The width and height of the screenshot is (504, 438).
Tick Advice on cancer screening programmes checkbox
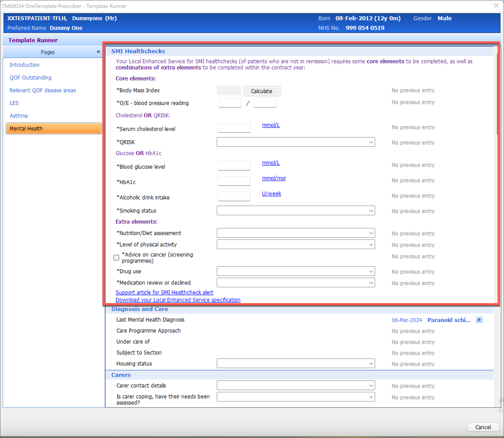pyautogui.click(x=117, y=258)
